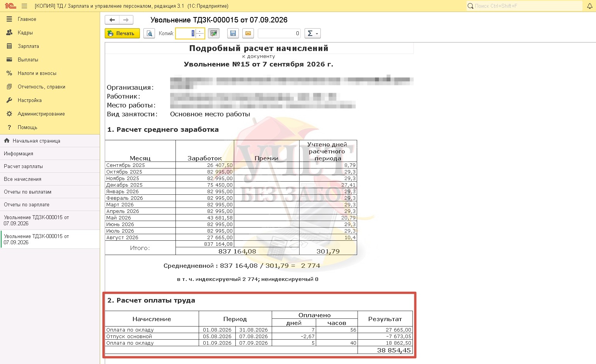Send the report by email
The image size is (596, 364).
(x=248, y=33)
